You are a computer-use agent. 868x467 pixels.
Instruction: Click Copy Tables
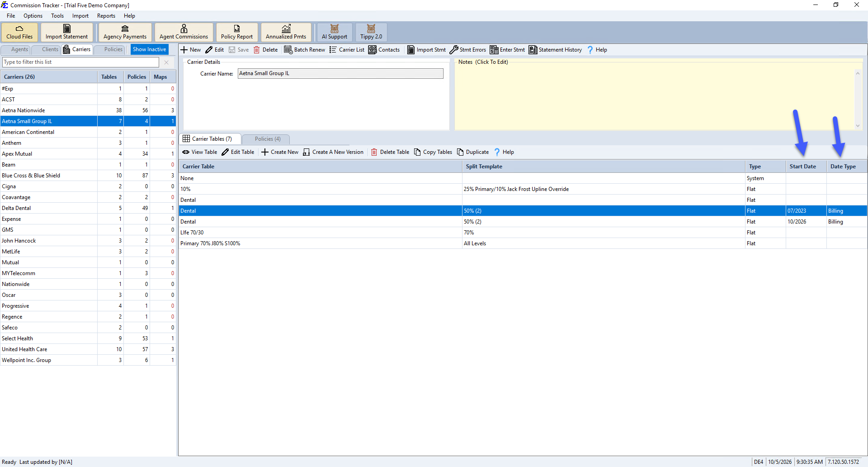tap(433, 152)
